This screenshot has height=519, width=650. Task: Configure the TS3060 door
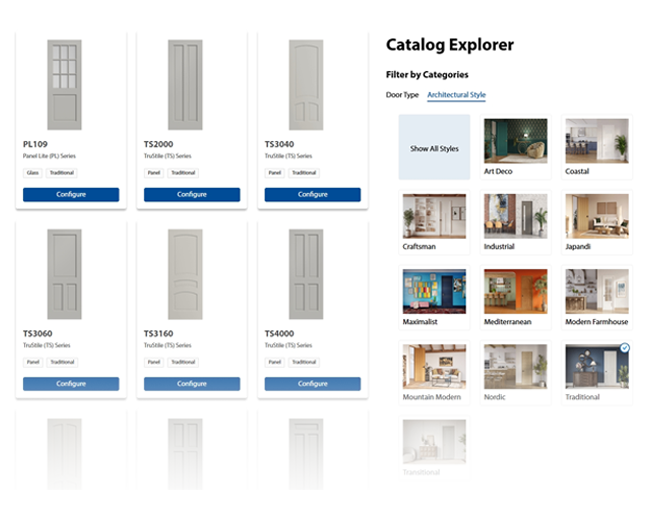71,384
